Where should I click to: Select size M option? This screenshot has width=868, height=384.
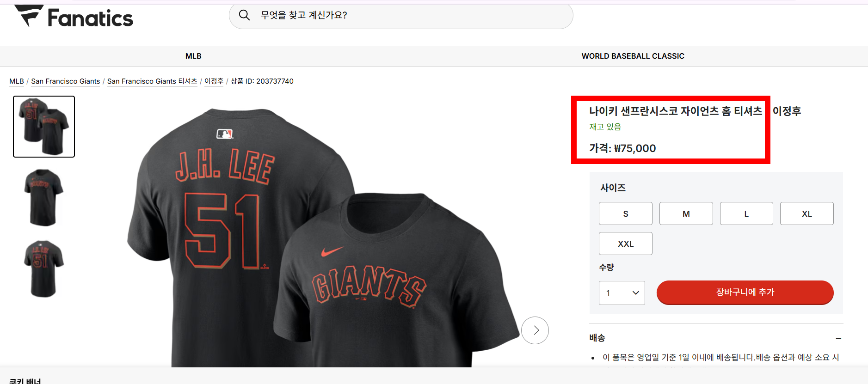click(x=686, y=213)
